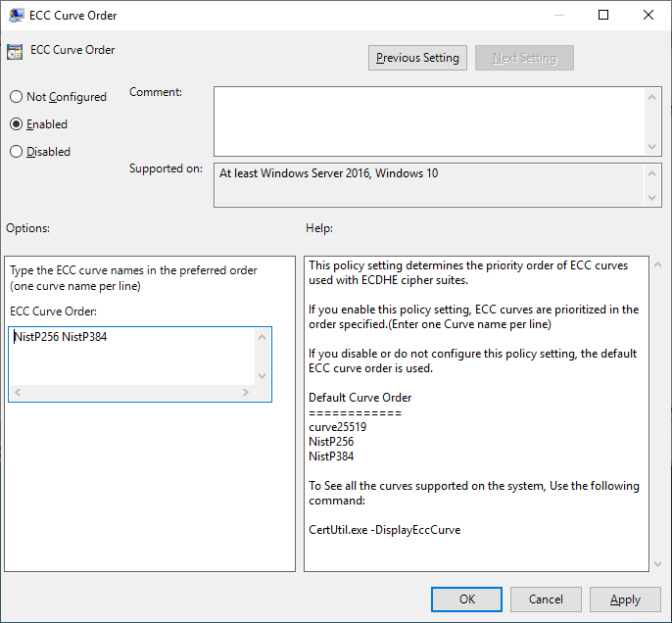The image size is (672, 623).
Task: Click the 'Help:' label
Action: (x=319, y=228)
